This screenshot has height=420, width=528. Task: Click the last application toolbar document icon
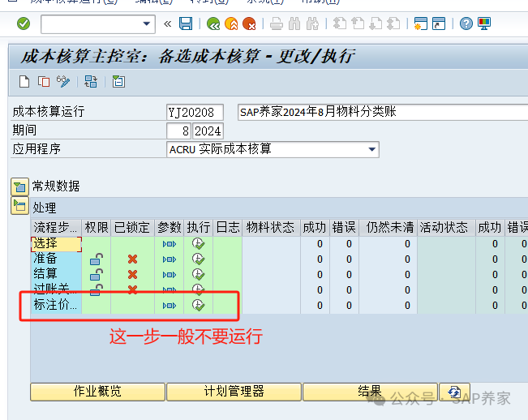pyautogui.click(x=118, y=81)
